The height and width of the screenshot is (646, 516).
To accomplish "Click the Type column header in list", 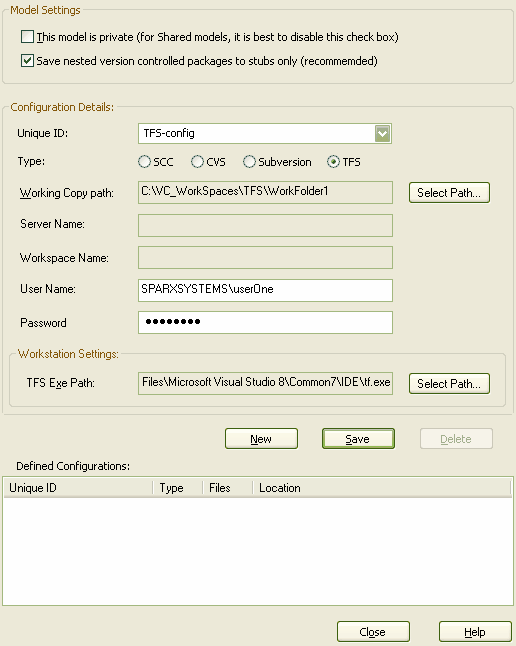I will click(x=178, y=488).
